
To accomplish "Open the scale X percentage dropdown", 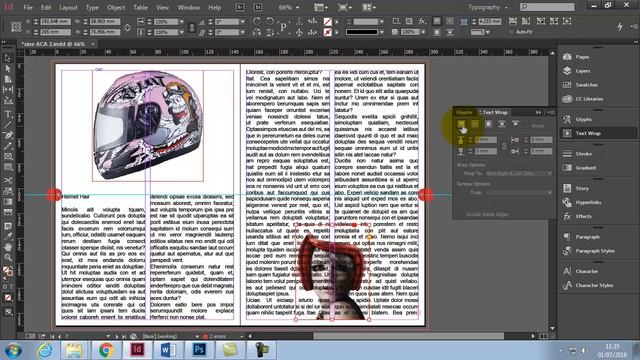I will (x=182, y=21).
